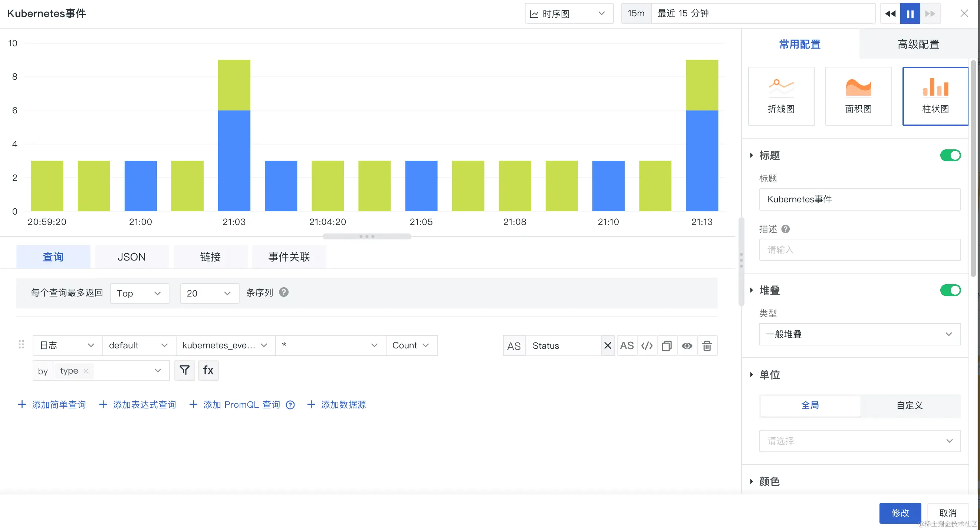Select the 柱状图 bar chart type
Viewport: 980px width, 530px height.
[935, 96]
